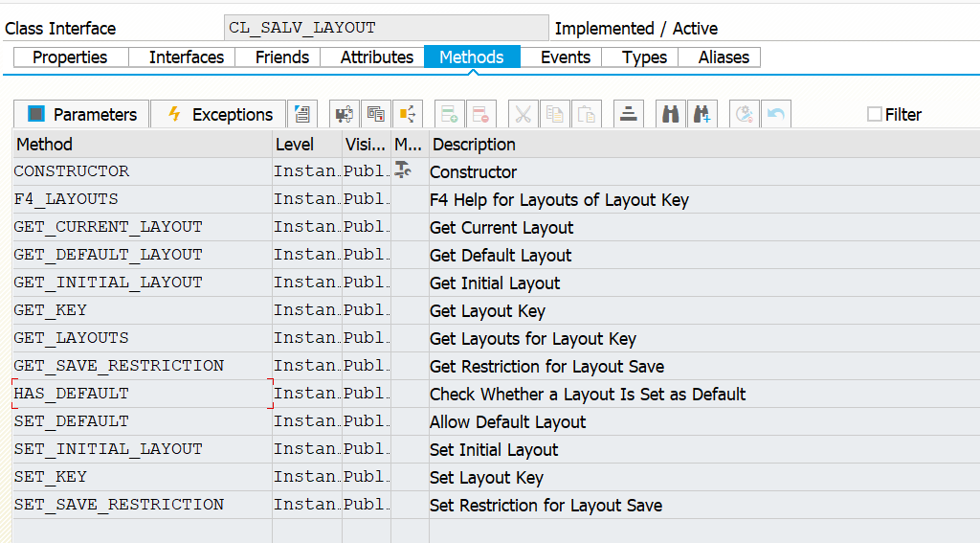This screenshot has width=980, height=543.
Task: Open the method documentation icon beside Exceptions
Action: tap(302, 114)
